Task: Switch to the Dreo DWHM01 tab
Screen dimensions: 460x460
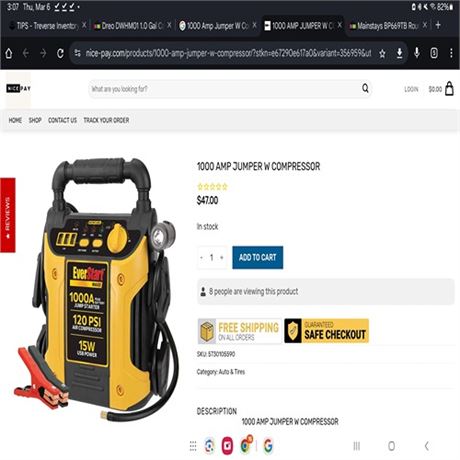Action: tap(128, 26)
